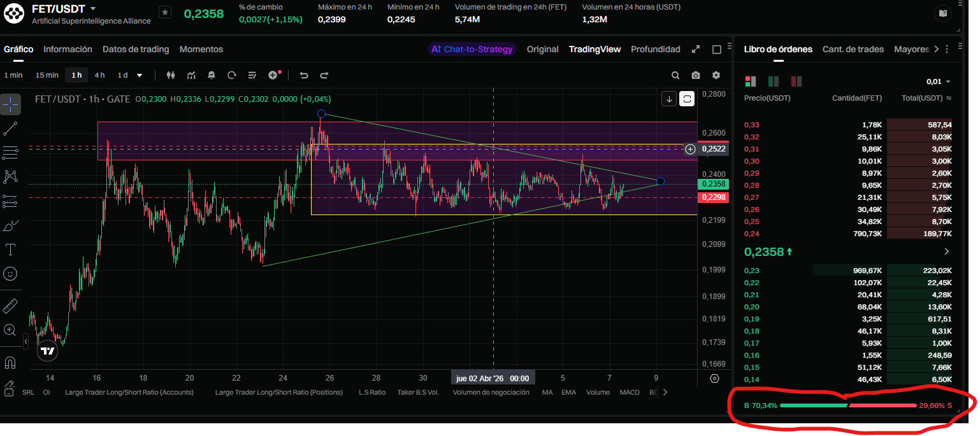The width and height of the screenshot is (980, 436).
Task: Create a price alert with bell icon
Action: coord(212,75)
